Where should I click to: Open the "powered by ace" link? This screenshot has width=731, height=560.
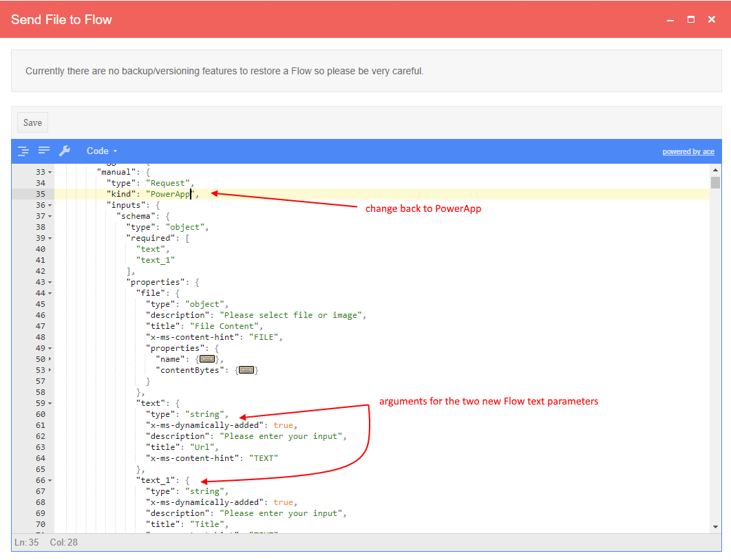click(688, 151)
